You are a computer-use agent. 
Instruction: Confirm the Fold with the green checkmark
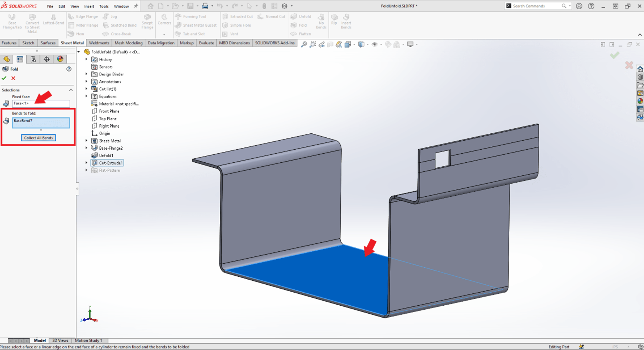point(4,78)
